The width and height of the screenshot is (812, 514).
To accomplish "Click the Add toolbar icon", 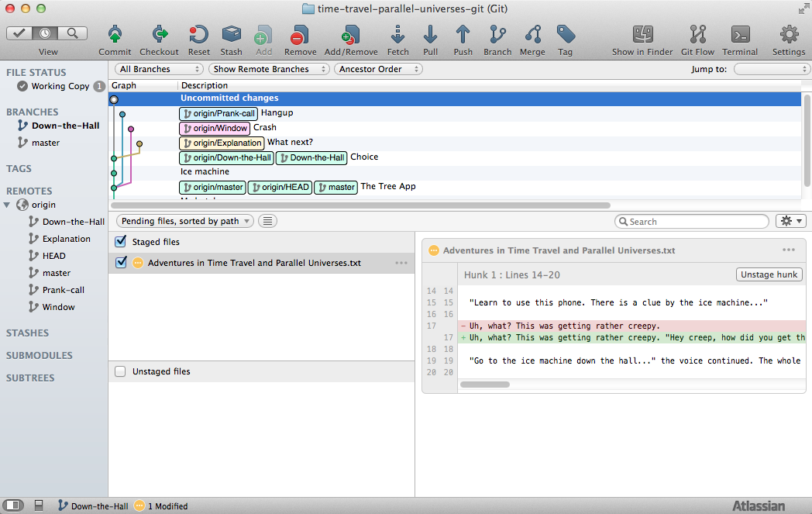I will point(263,35).
